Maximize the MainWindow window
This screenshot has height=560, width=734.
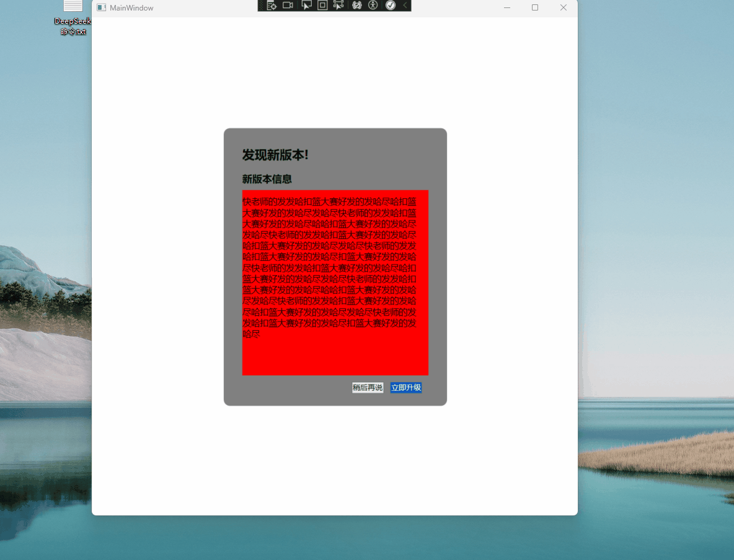(x=535, y=8)
